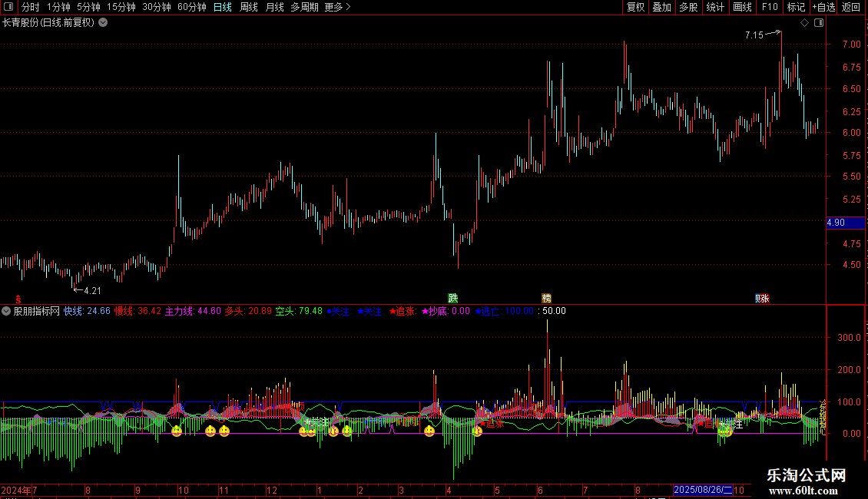This screenshot has height=499, width=868.
Task: Toggle the left sidebar panel icon
Action: pos(8,7)
